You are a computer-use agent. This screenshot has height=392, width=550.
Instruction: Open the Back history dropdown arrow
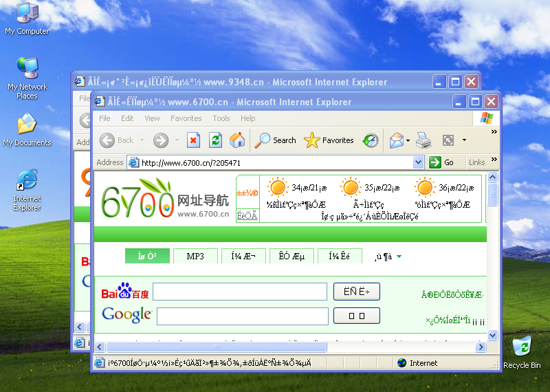coord(142,140)
